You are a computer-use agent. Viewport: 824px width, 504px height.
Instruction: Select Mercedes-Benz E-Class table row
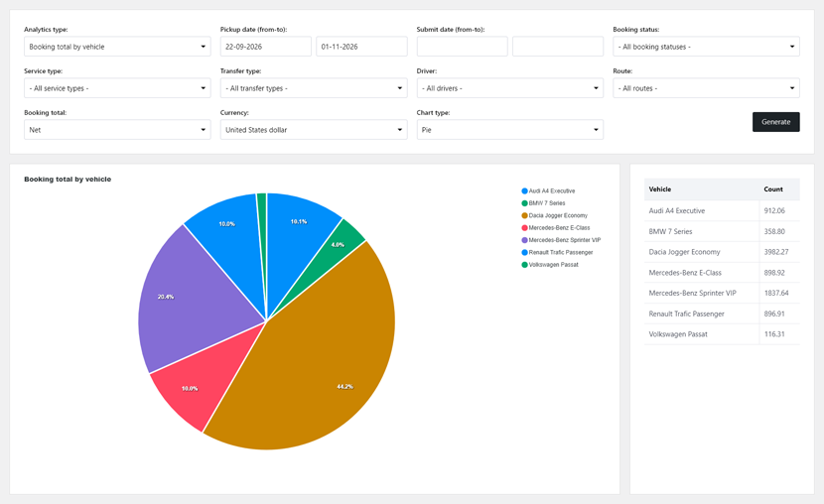722,273
